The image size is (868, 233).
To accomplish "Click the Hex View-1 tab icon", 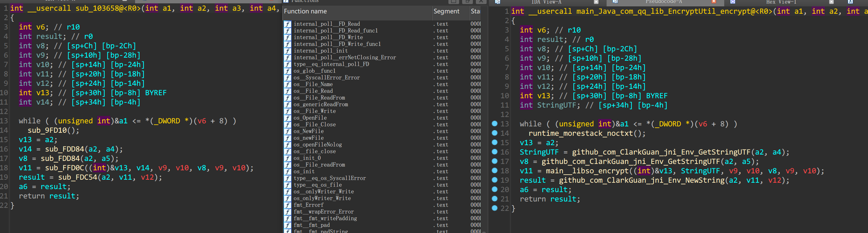I will pyautogui.click(x=733, y=2).
